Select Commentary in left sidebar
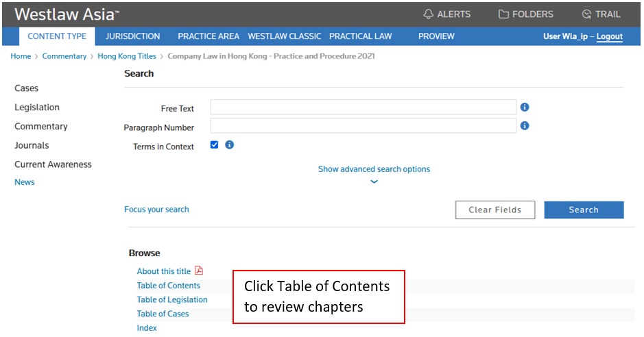Screen dimensions: 644x337 pos(41,126)
